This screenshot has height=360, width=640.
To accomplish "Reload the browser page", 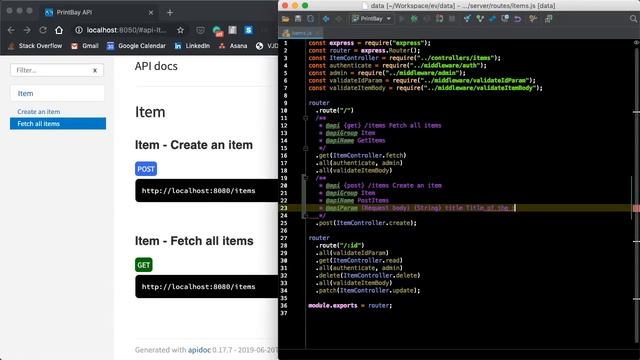I will coord(43,30).
